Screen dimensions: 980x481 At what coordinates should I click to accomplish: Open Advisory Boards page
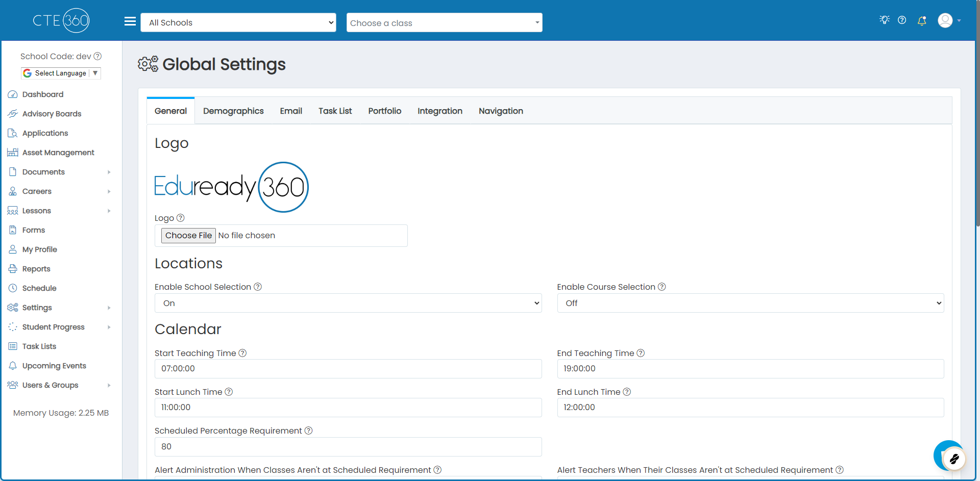(52, 114)
